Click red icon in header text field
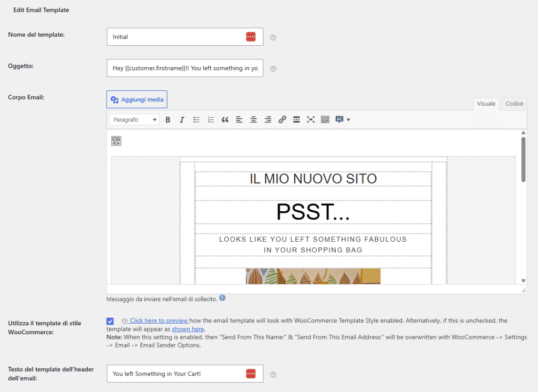The image size is (538, 392). (251, 374)
